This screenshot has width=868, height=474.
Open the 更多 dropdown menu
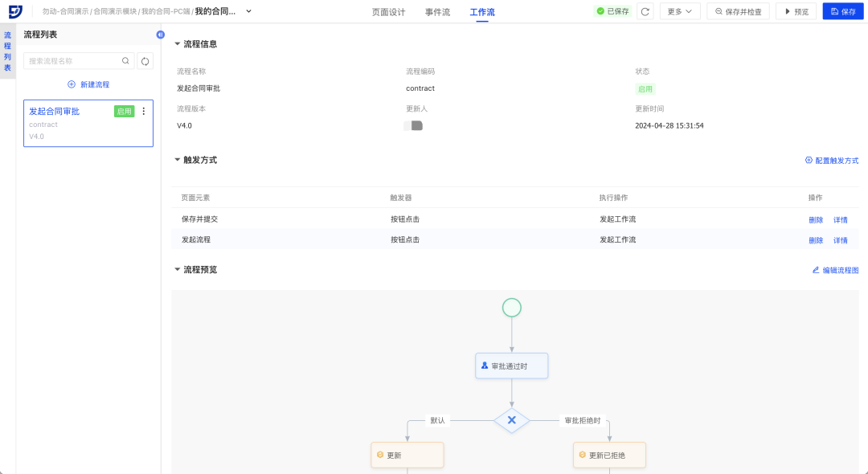[679, 11]
